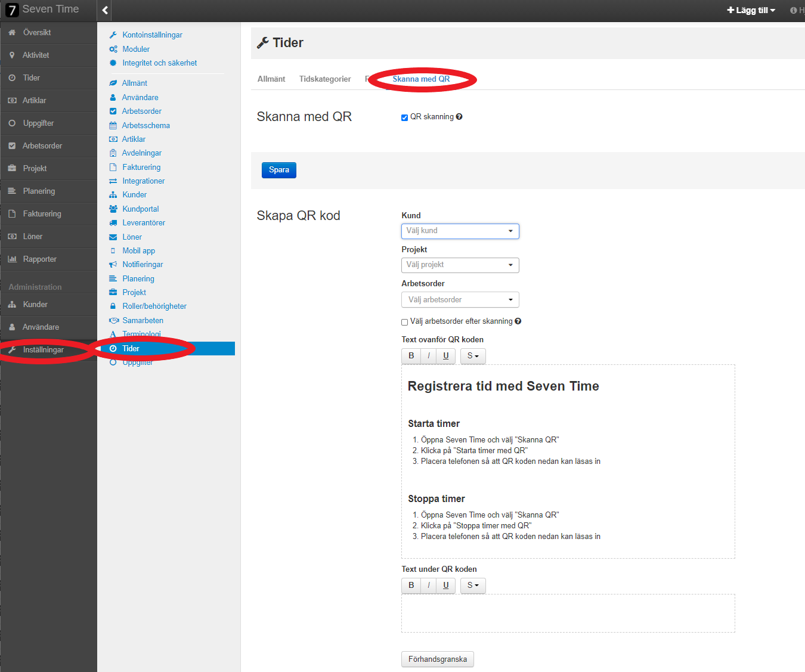The height and width of the screenshot is (672, 805).
Task: Switch to the Tidskategorier tab
Action: click(x=325, y=79)
